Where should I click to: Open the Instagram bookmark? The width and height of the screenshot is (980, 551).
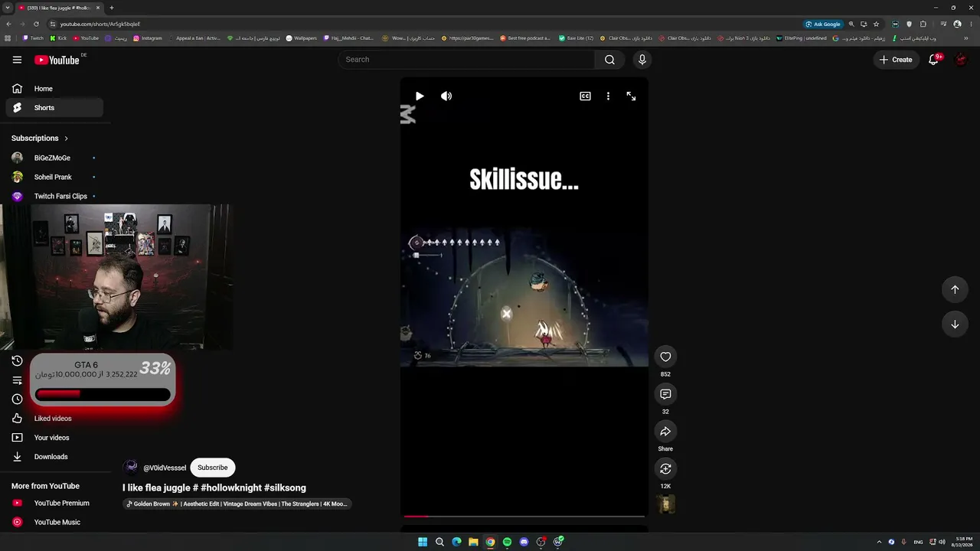(x=148, y=38)
